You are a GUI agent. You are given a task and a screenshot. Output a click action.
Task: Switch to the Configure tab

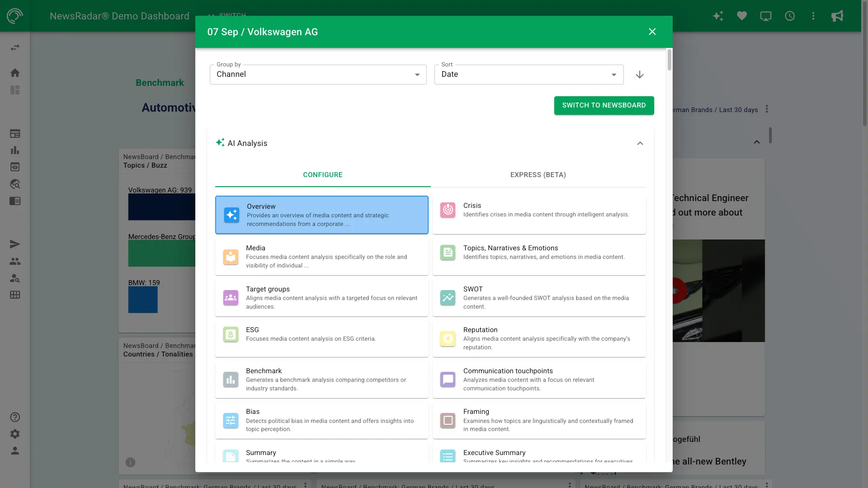(x=323, y=175)
